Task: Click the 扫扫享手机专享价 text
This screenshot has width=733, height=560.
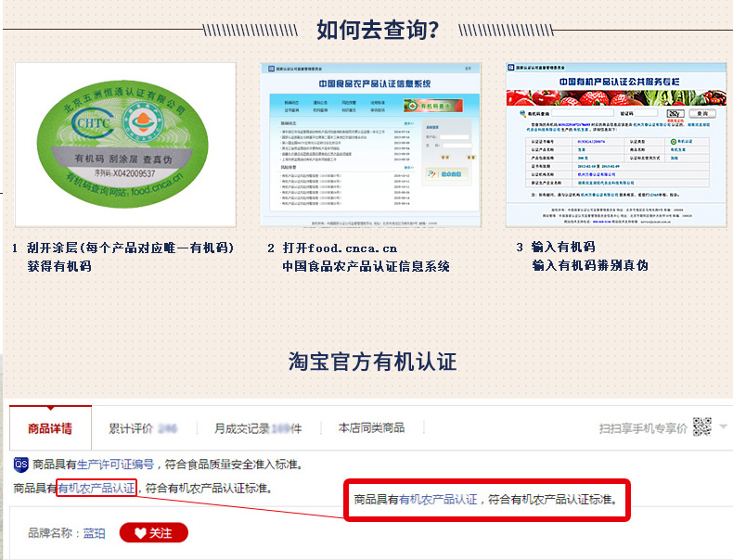Action: point(643,428)
